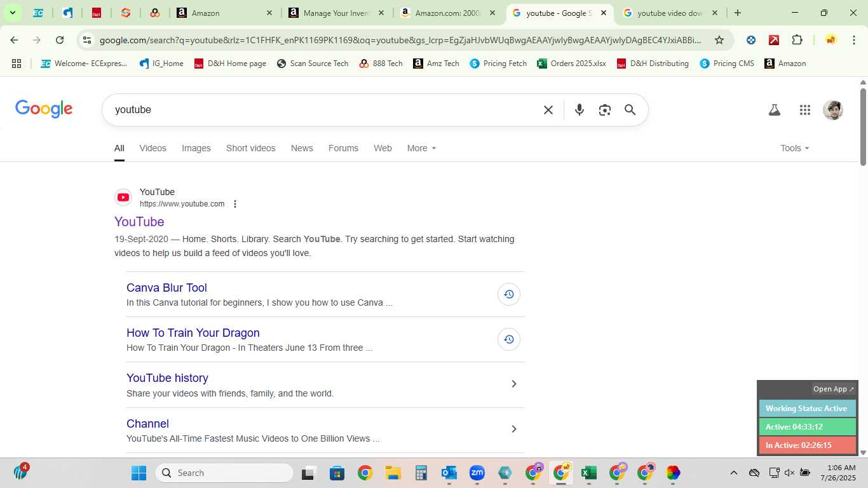This screenshot has height=488, width=868.
Task: Open the Channel sitelink
Action: click(x=147, y=424)
